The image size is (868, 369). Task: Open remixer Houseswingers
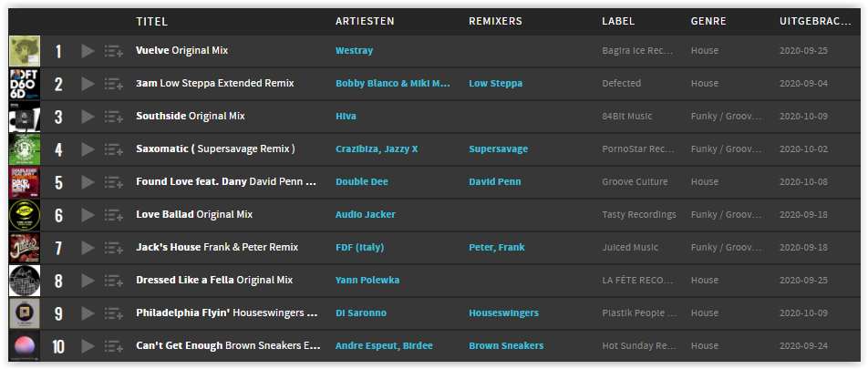click(x=503, y=313)
